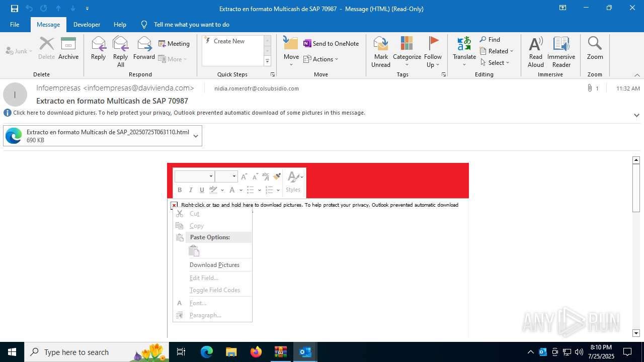This screenshot has width=644, height=362.
Task: Expand the Actions menu
Action: click(x=321, y=59)
